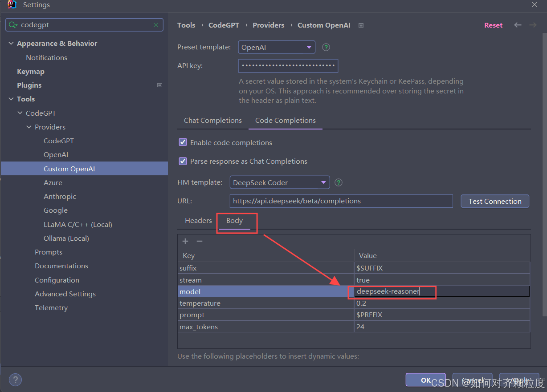Open the dialog help question button
Screen dimensions: 547x392
(15, 380)
